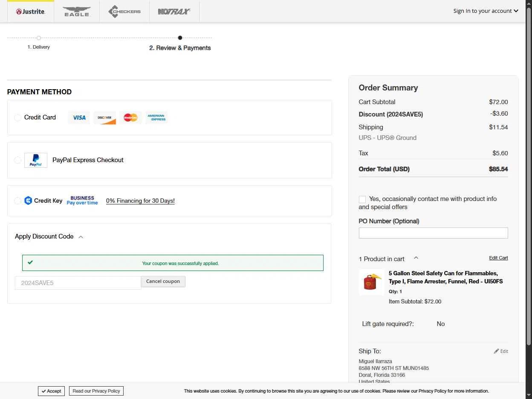This screenshot has width=532, height=399.
Task: Open the 5 Gallon Steel Safety Can product title
Action: (x=445, y=277)
